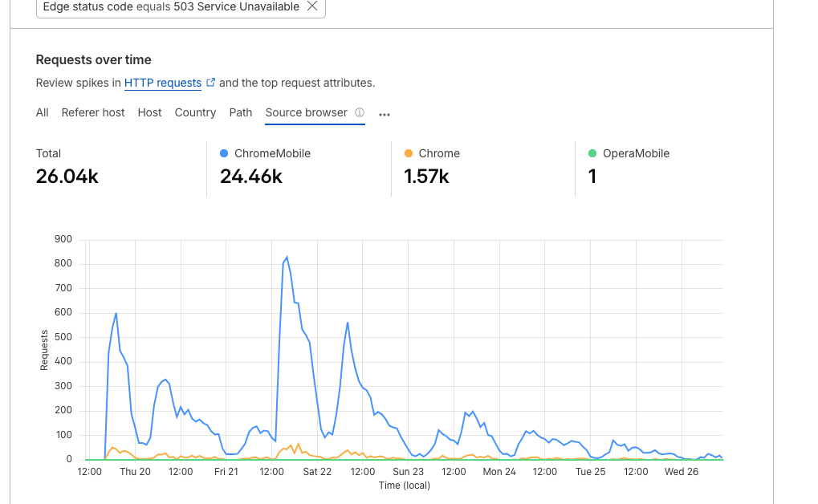Click the blue ChromeMobile legend dot
818x504 pixels.
click(224, 153)
